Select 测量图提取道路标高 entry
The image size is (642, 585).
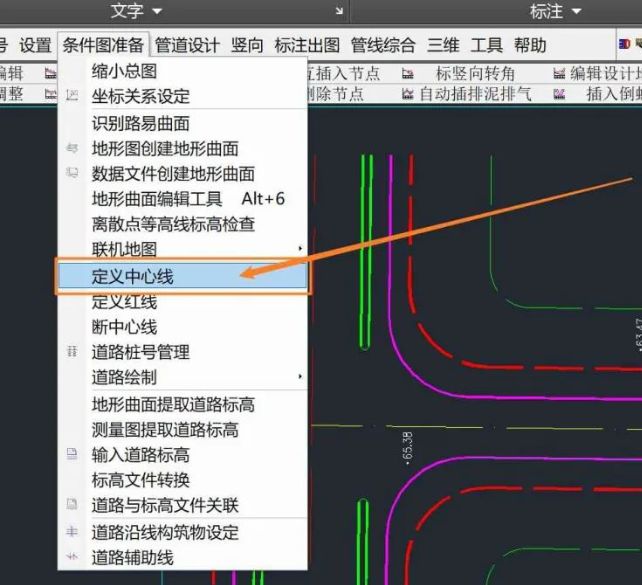183,430
